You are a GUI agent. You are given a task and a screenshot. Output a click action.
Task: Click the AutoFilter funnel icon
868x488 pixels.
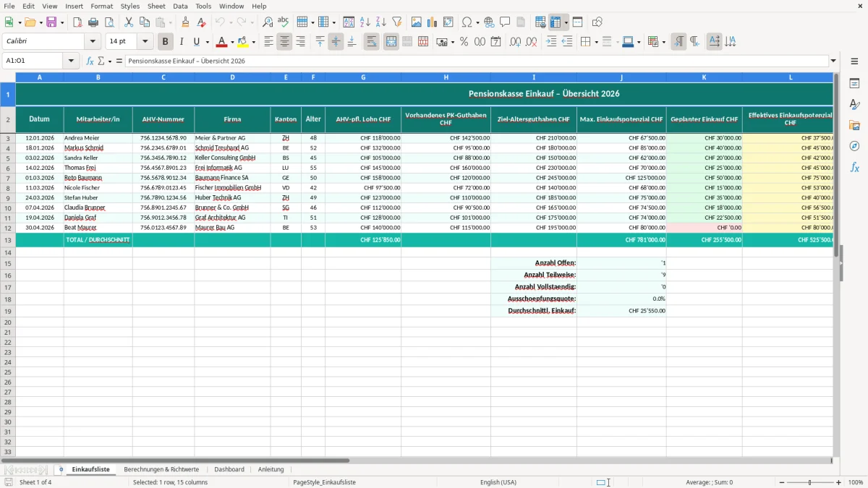[396, 22]
